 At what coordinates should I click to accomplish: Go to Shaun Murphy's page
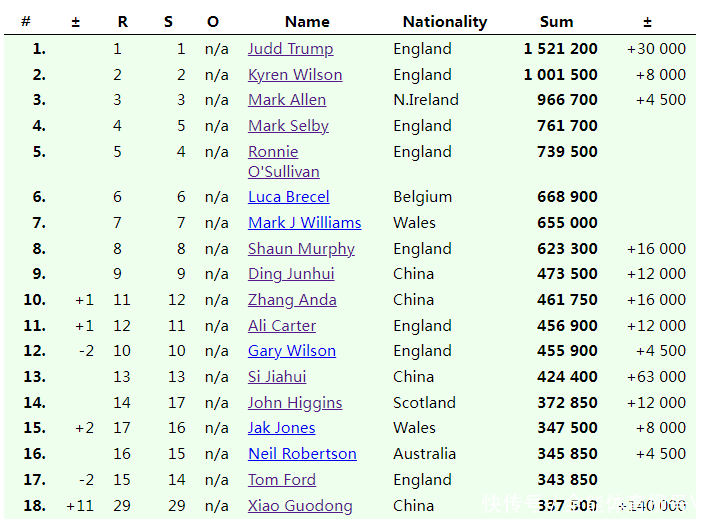(x=301, y=249)
